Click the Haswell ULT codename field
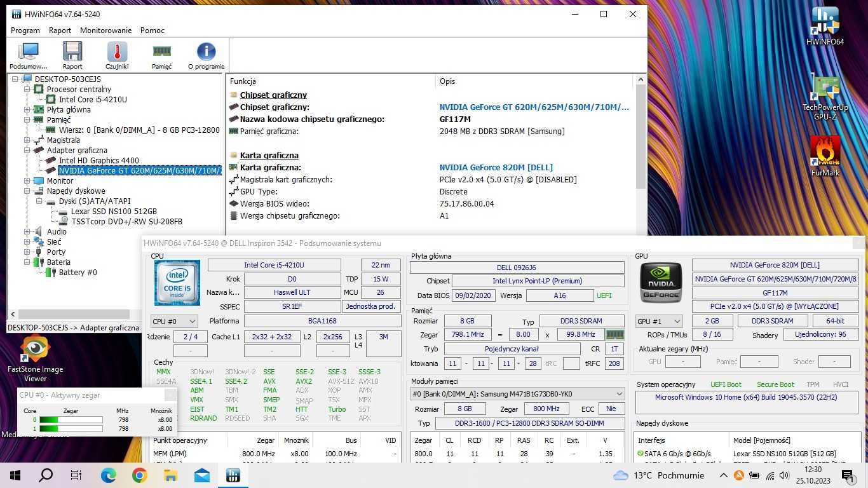 [x=292, y=293]
